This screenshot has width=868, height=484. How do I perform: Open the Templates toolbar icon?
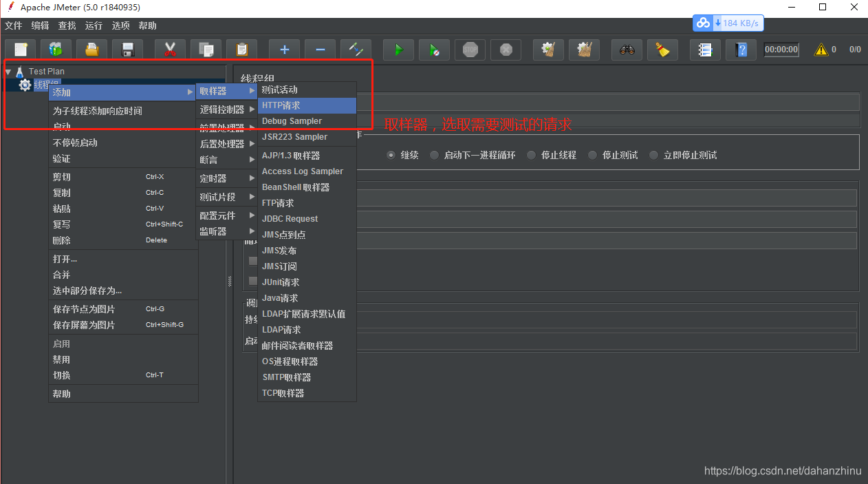(56, 50)
